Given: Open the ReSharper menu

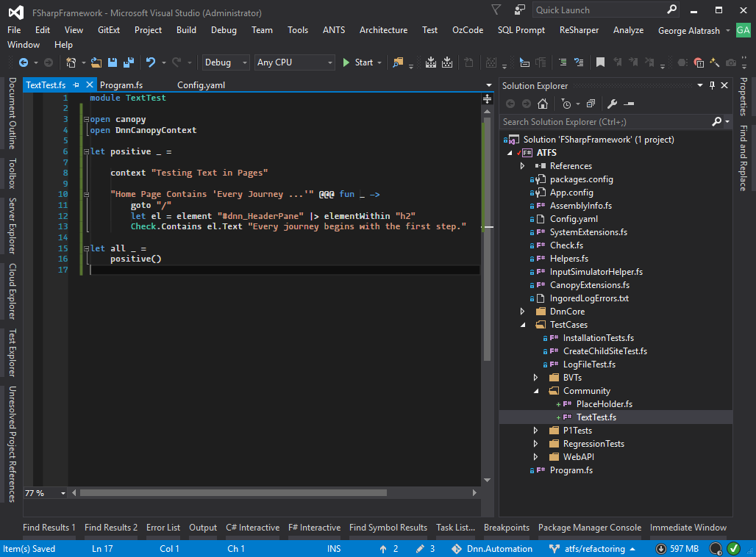Looking at the screenshot, I should [579, 30].
